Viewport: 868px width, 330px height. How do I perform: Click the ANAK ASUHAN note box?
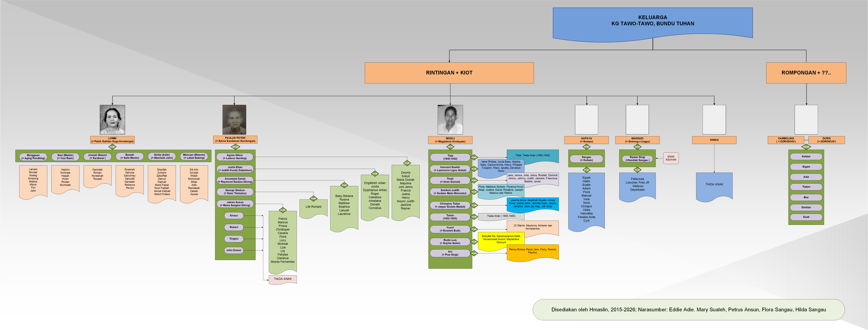point(671,158)
